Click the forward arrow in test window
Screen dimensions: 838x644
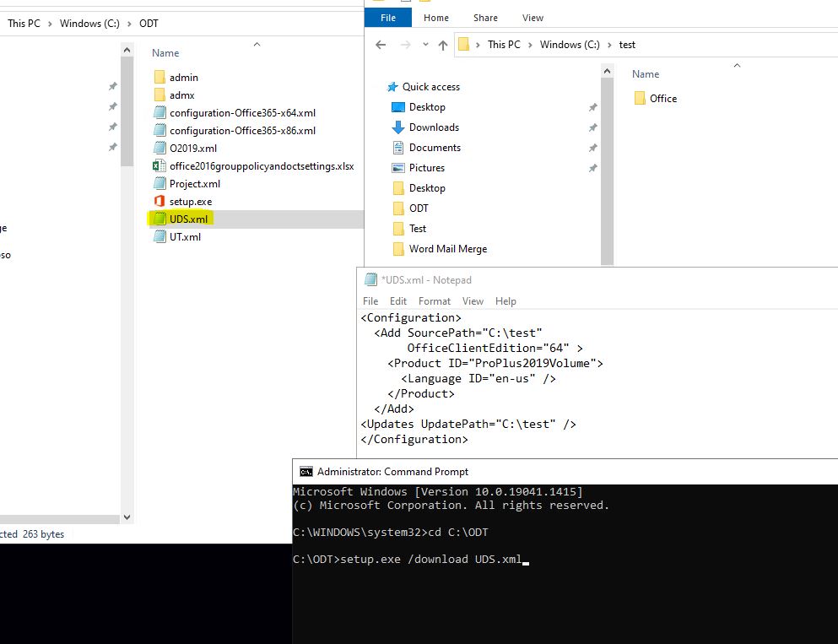[x=406, y=45]
